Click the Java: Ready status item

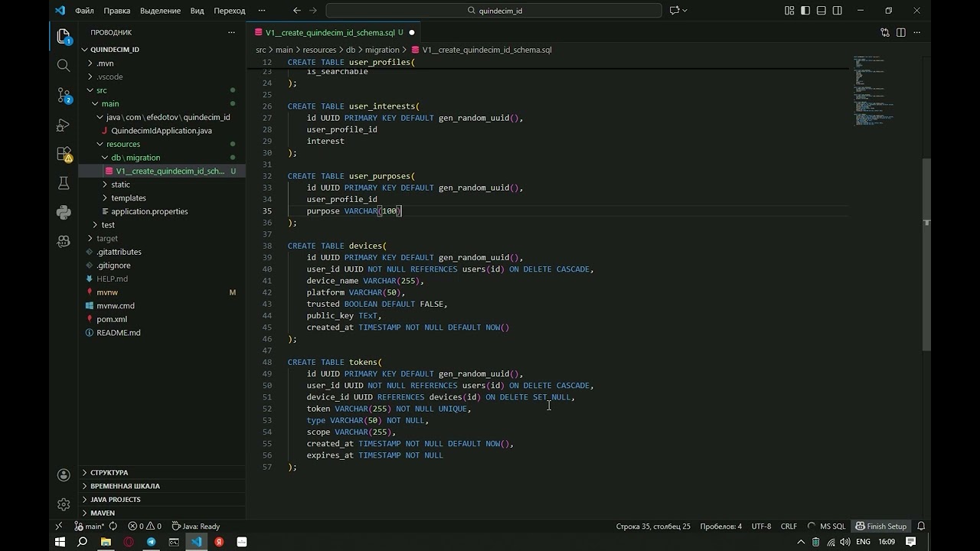click(x=196, y=527)
